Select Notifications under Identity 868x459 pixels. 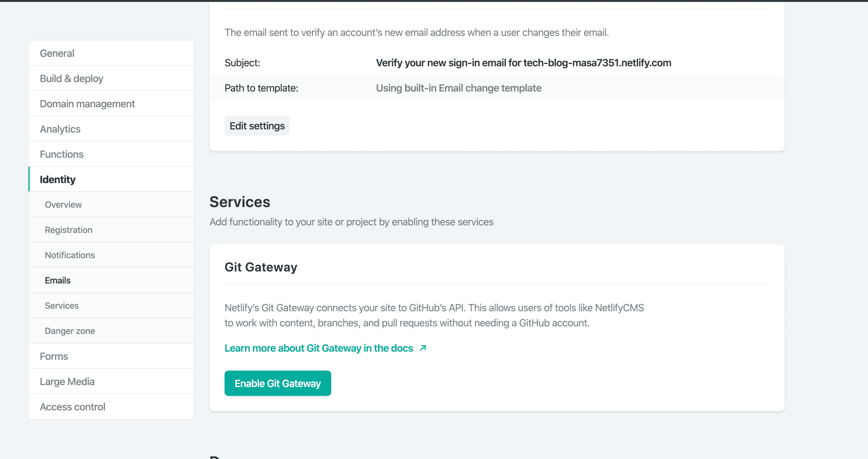coord(70,255)
